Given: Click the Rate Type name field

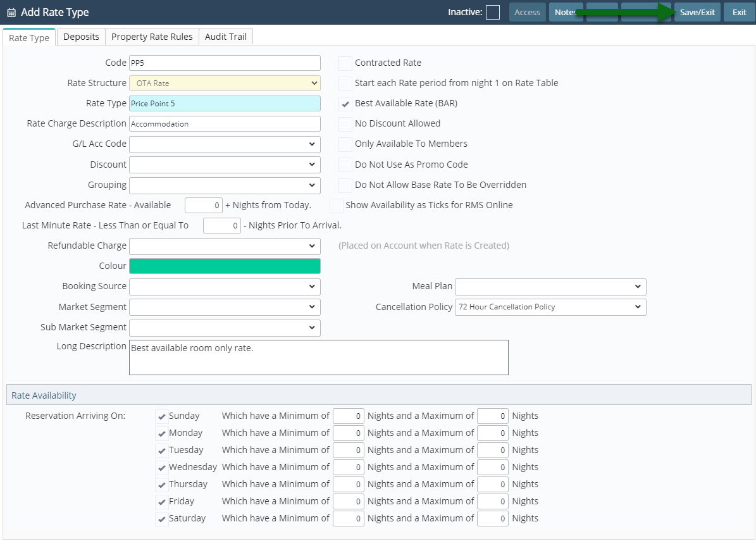Looking at the screenshot, I should [225, 103].
